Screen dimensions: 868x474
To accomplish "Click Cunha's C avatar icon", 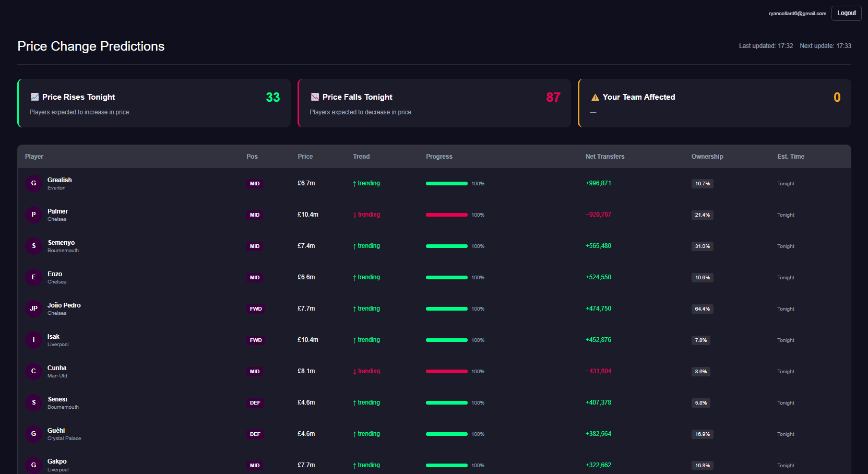I will [33, 371].
